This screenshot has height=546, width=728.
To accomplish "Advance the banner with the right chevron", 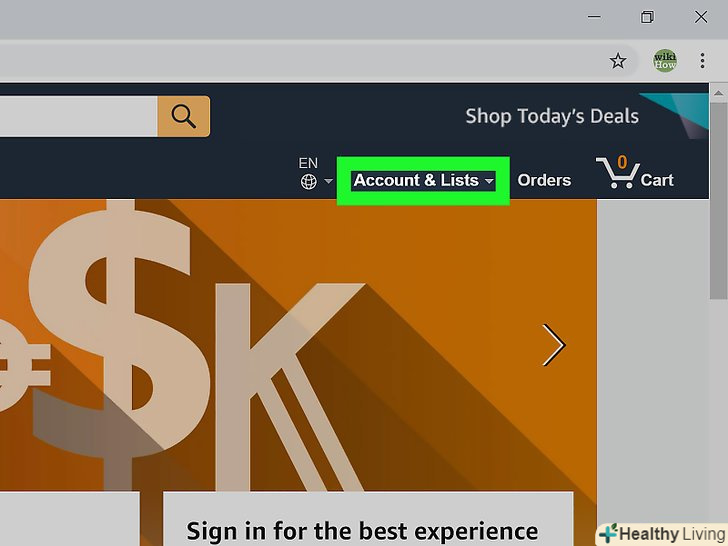I will point(554,345).
